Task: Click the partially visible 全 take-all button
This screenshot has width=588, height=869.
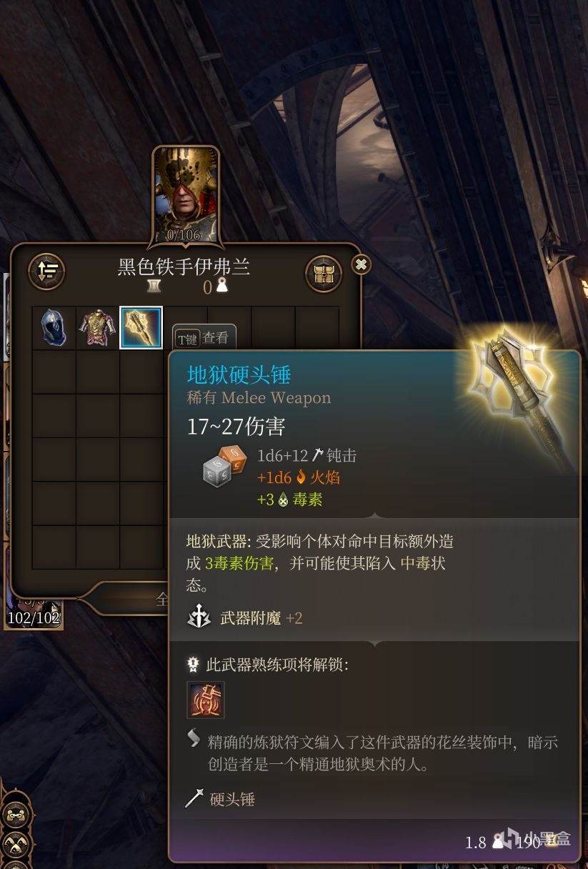Action: 161,600
